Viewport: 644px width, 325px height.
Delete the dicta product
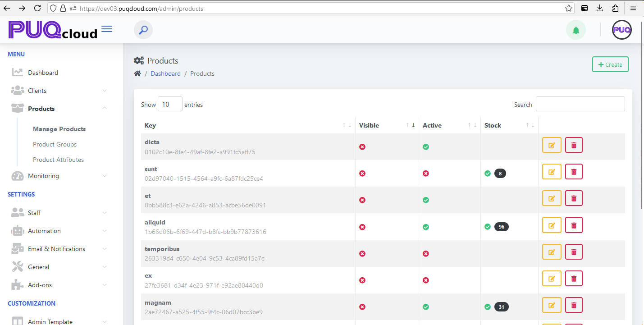pyautogui.click(x=574, y=145)
